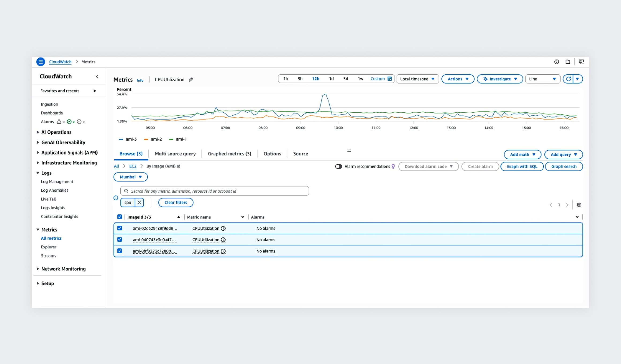Open the monitor icon at the top right
This screenshot has width=621, height=364.
pyautogui.click(x=581, y=62)
